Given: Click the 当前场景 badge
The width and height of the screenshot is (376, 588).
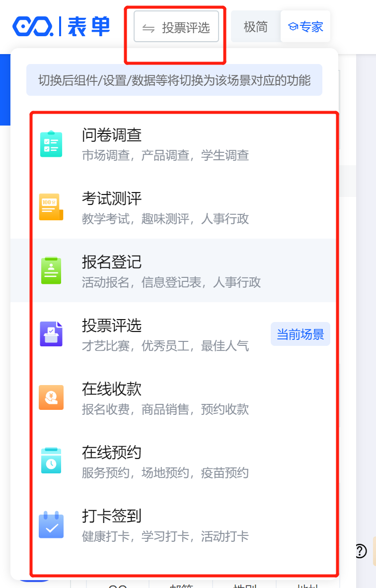Looking at the screenshot, I should [300, 334].
